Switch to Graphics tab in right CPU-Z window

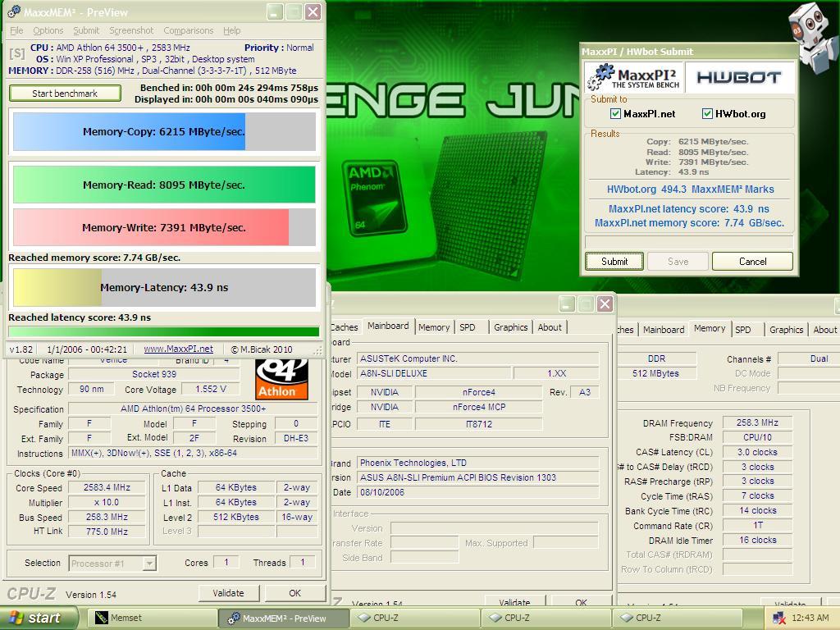787,330
